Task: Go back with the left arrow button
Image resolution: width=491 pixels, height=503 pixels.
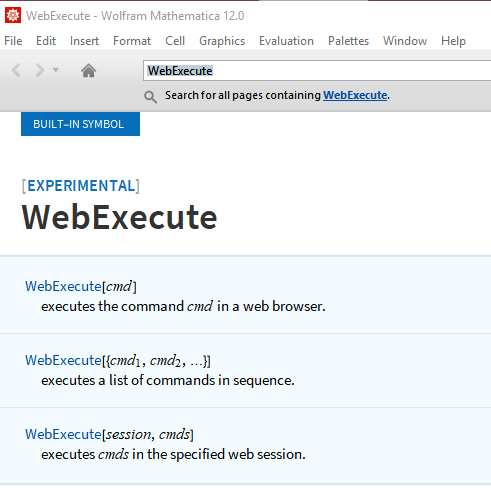Action: [16, 70]
